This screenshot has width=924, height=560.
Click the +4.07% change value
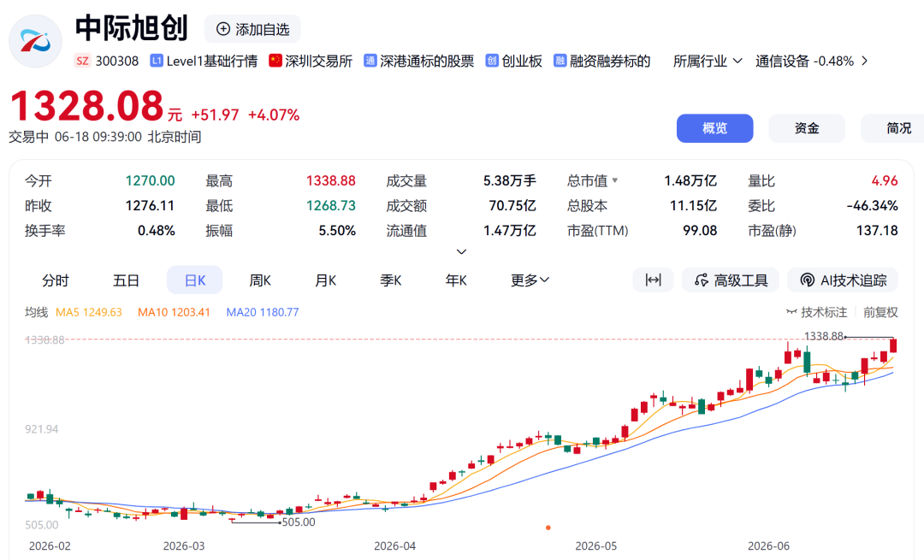pos(274,115)
